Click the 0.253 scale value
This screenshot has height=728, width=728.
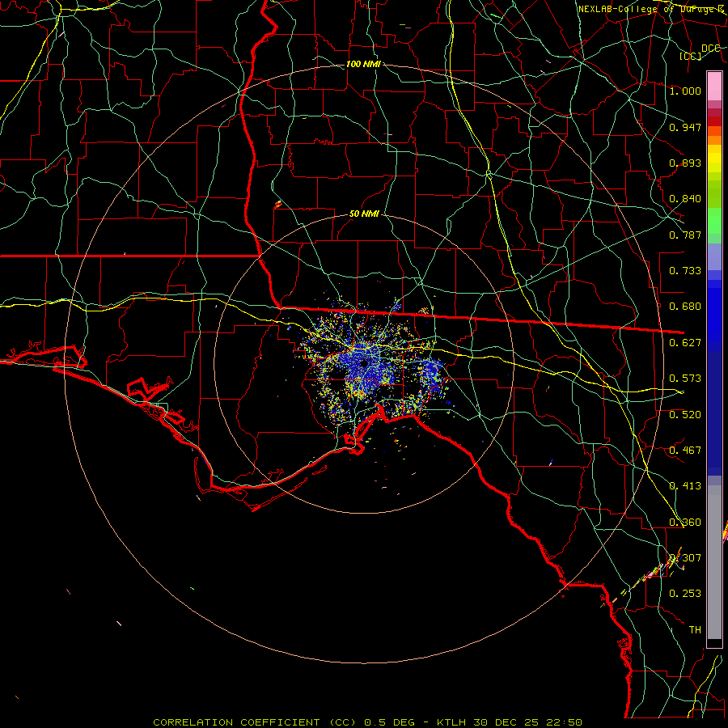685,594
